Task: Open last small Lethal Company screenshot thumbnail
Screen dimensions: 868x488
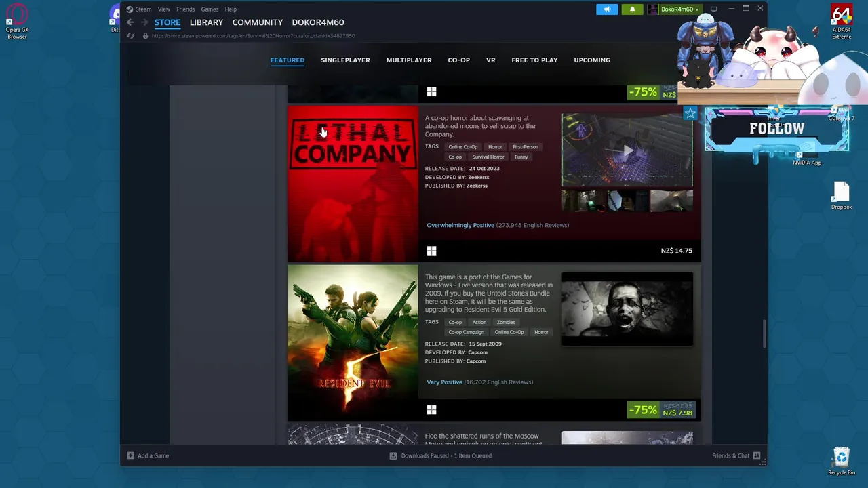Action: pyautogui.click(x=671, y=201)
